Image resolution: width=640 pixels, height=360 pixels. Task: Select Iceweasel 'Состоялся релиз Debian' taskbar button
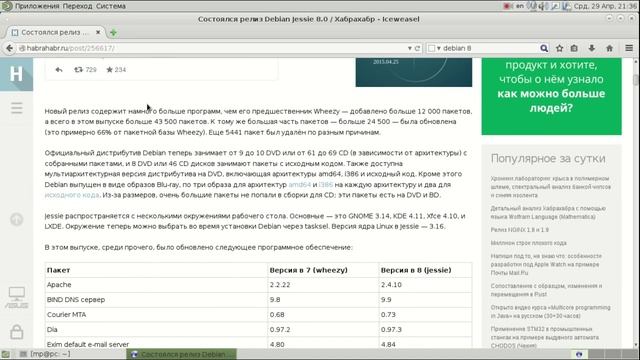[181, 354]
